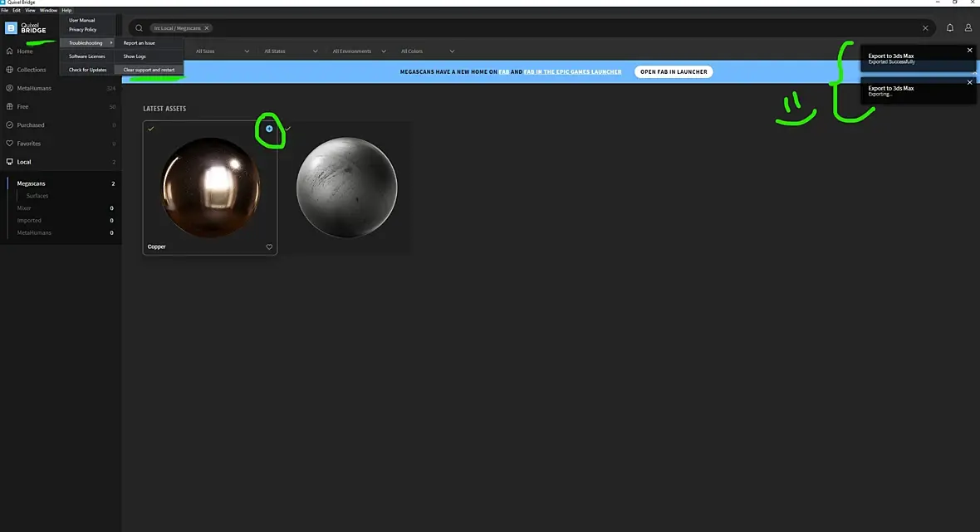The width and height of the screenshot is (980, 532).
Task: Select Clear support and restart
Action: [x=149, y=70]
